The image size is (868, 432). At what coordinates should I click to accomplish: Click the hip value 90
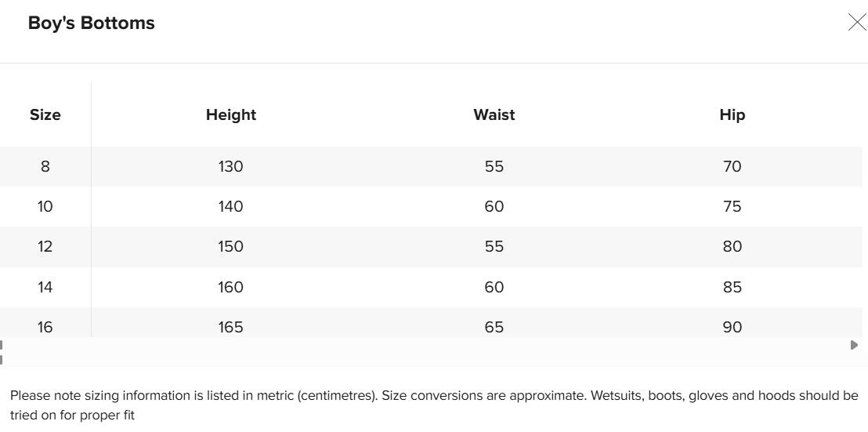pos(732,327)
